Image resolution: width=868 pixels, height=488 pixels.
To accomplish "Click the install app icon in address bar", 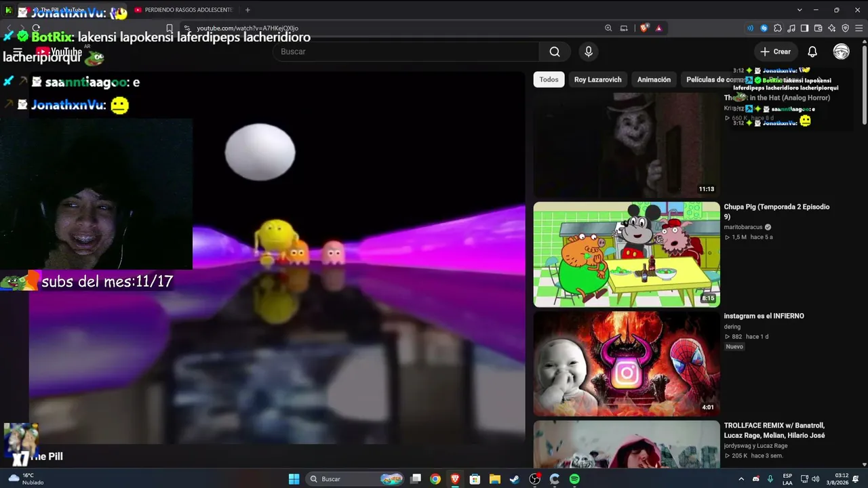I will tap(624, 28).
